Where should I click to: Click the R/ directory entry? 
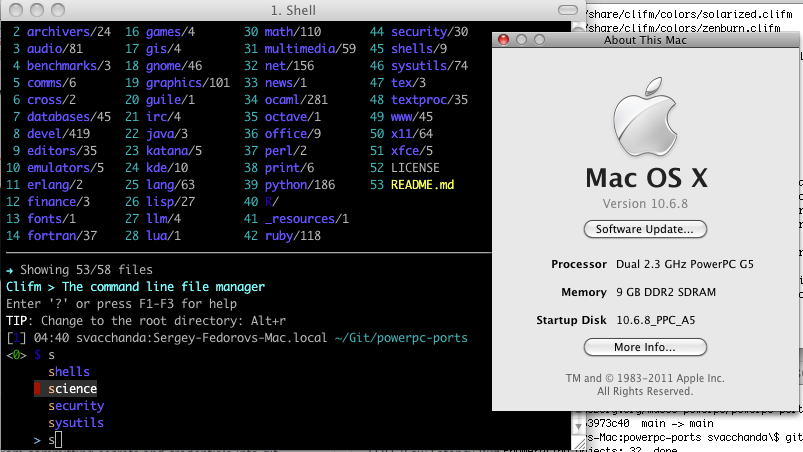(x=272, y=202)
